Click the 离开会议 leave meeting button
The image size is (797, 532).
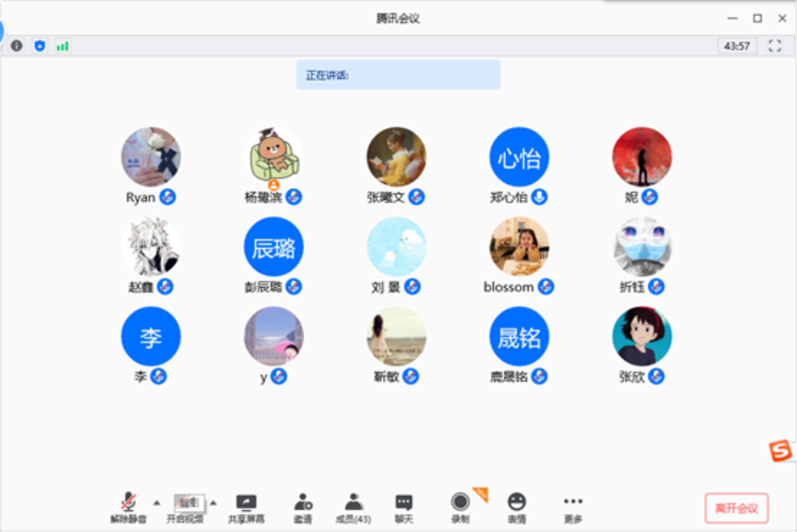pos(736,508)
